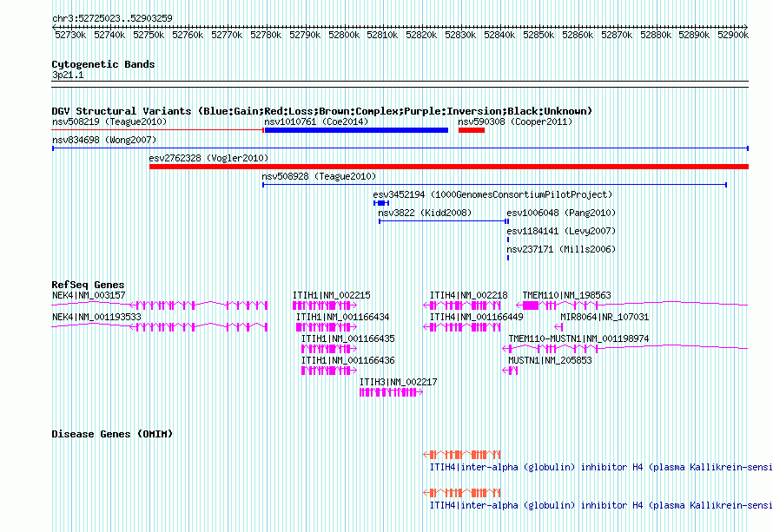The width and height of the screenshot is (773, 532).
Task: Click the RefSeq Genes track title
Action: point(88,285)
